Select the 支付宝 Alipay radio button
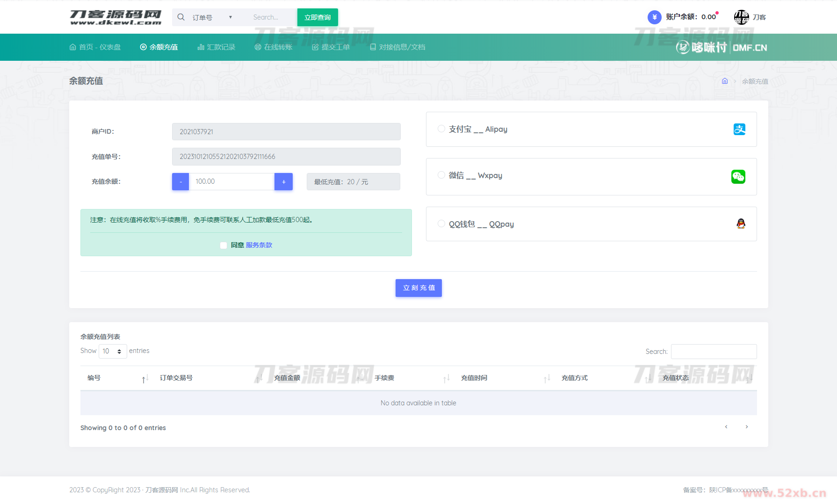The image size is (837, 504). [441, 129]
